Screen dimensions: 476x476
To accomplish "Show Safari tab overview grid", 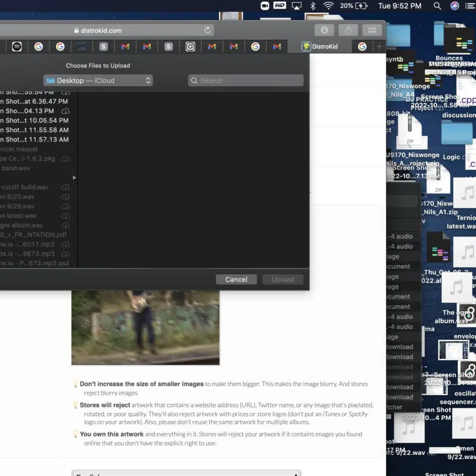I will click(x=371, y=30).
